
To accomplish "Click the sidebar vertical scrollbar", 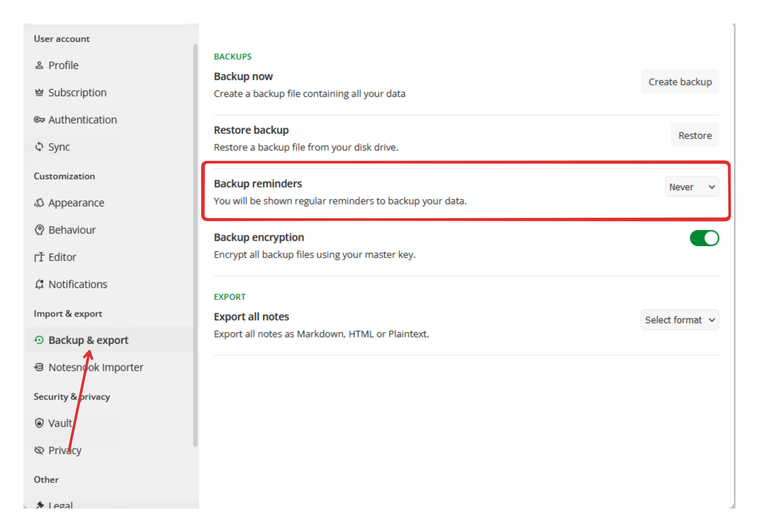I will tap(195, 242).
